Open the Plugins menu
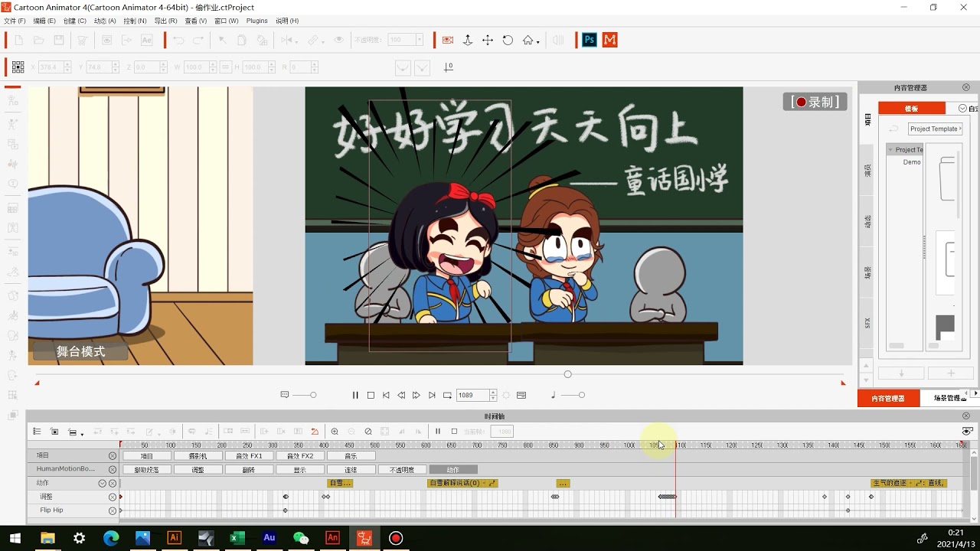 256,21
